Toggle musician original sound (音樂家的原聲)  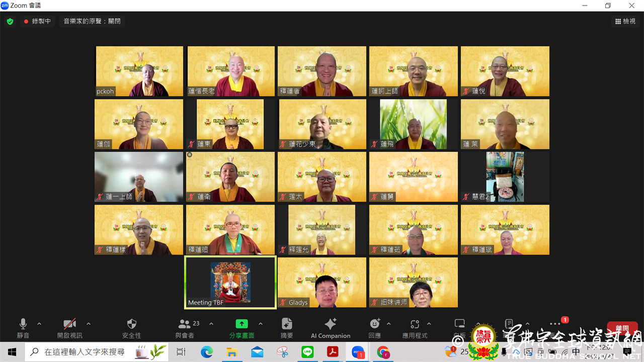pos(92,21)
